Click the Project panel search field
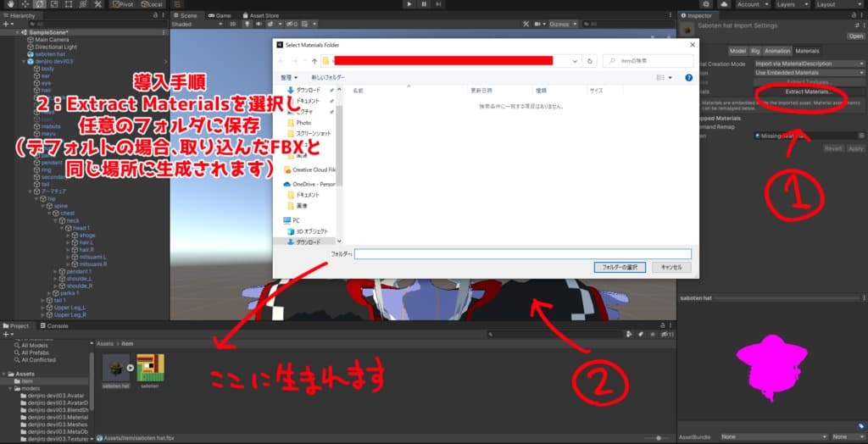 pyautogui.click(x=555, y=335)
